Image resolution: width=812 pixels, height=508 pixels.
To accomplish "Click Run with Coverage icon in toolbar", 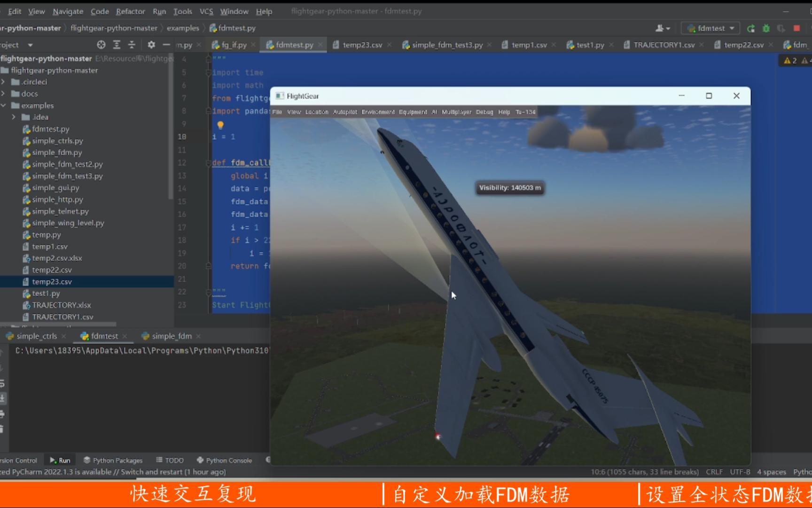I will (x=781, y=28).
